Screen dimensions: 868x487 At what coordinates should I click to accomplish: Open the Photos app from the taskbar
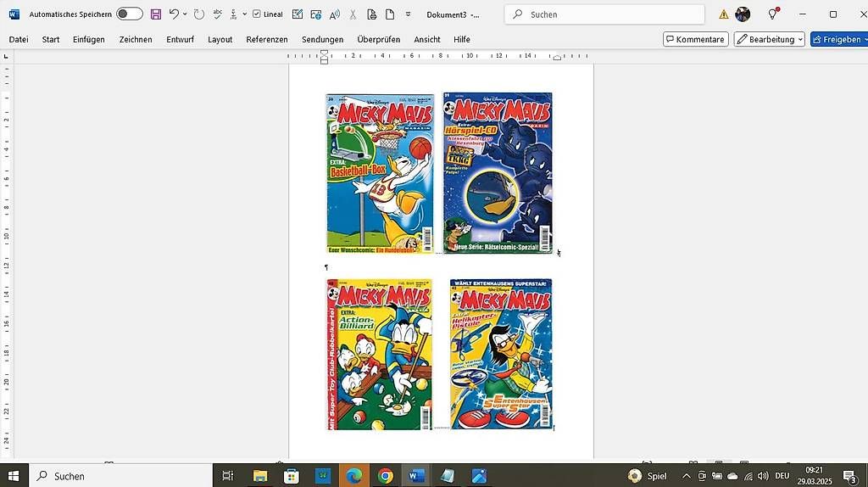coord(480,476)
